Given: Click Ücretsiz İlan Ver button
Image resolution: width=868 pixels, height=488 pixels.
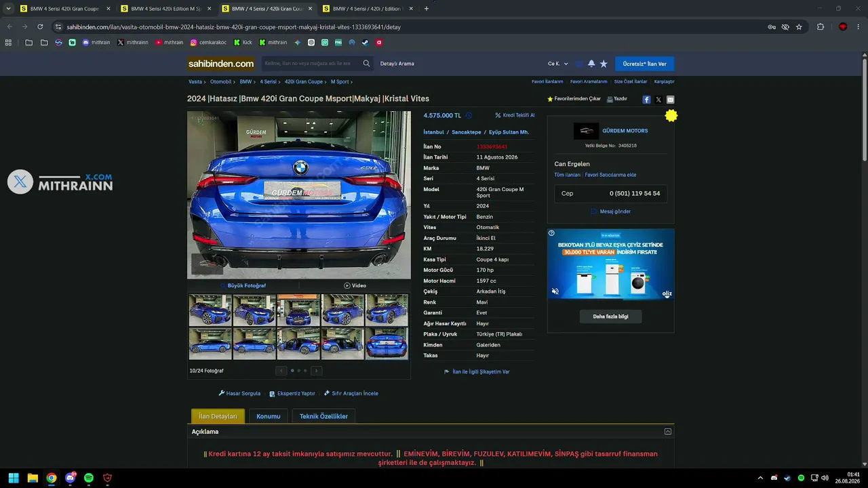Looking at the screenshot, I should click(645, 64).
